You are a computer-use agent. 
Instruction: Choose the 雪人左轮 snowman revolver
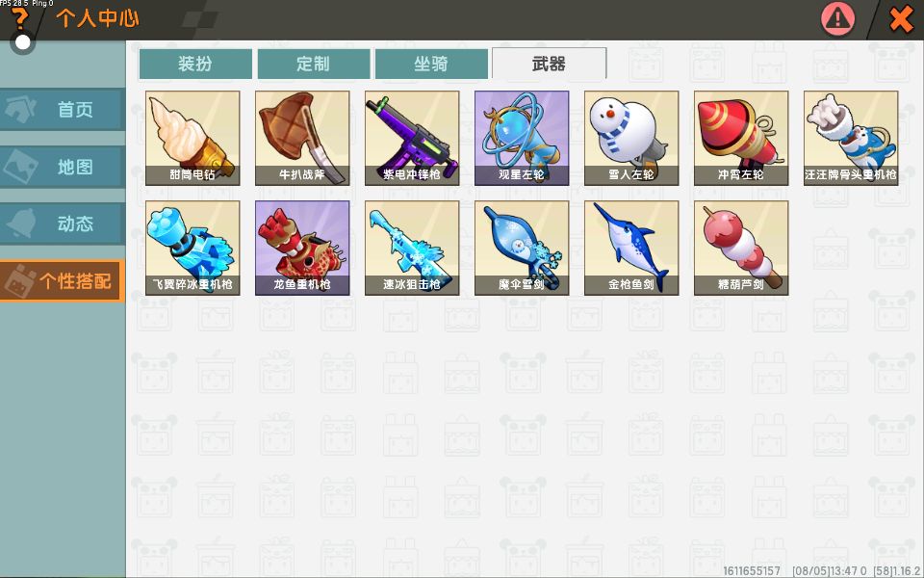631,138
